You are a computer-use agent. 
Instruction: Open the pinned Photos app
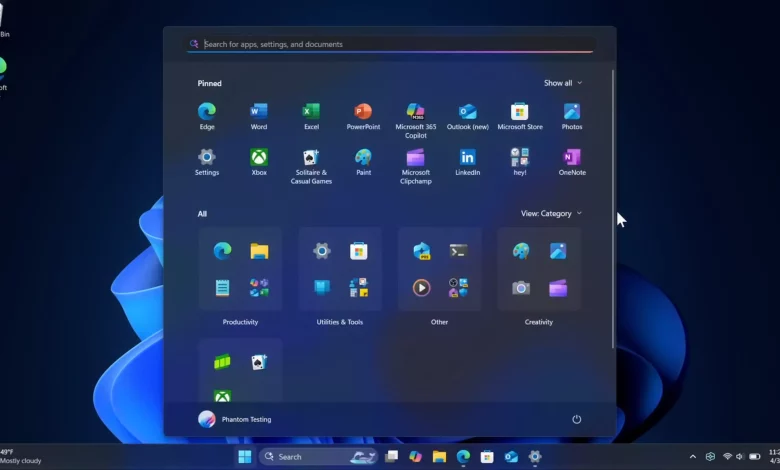tap(572, 116)
